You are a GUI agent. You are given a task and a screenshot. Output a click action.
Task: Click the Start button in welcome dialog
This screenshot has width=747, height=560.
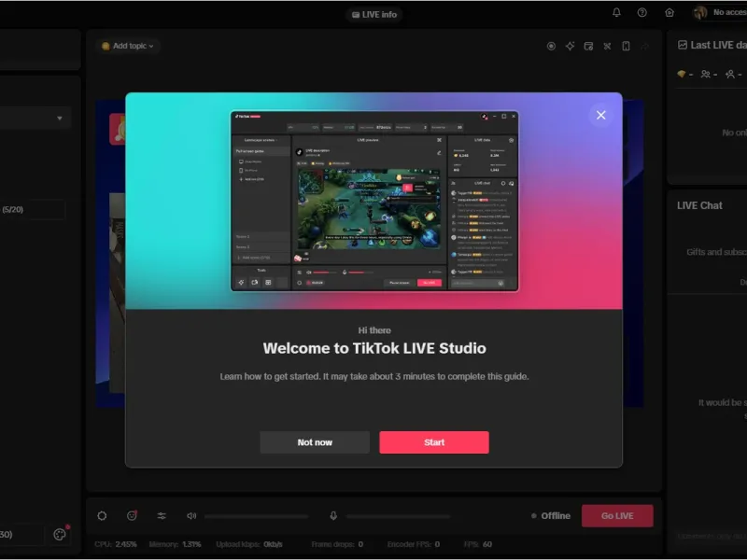click(x=434, y=442)
